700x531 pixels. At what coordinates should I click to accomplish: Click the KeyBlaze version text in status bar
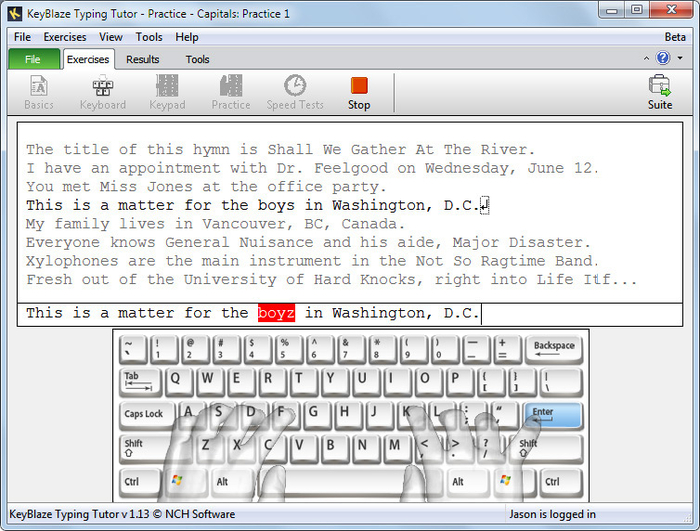(122, 514)
